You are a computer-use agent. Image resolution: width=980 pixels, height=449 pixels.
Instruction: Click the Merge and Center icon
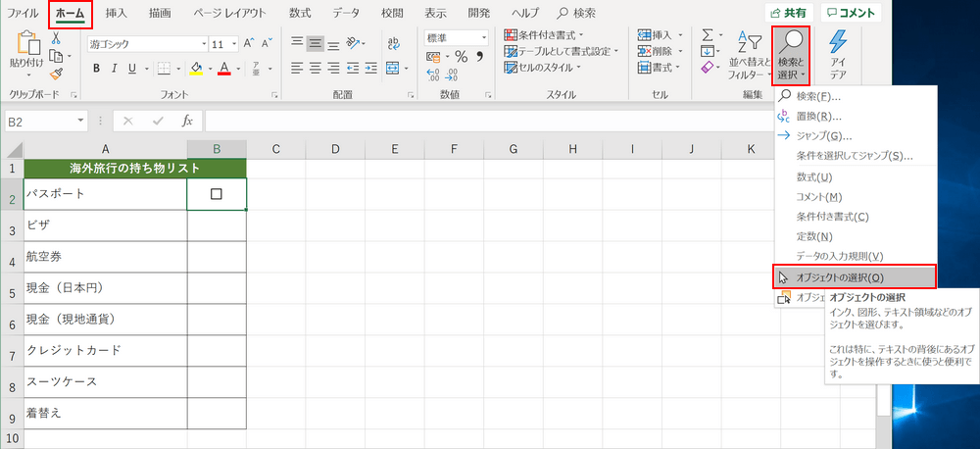click(393, 68)
